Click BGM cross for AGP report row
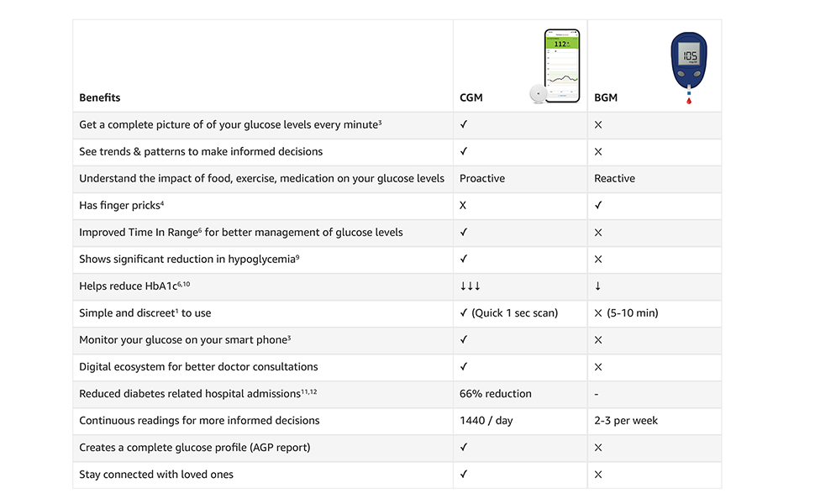 click(598, 448)
